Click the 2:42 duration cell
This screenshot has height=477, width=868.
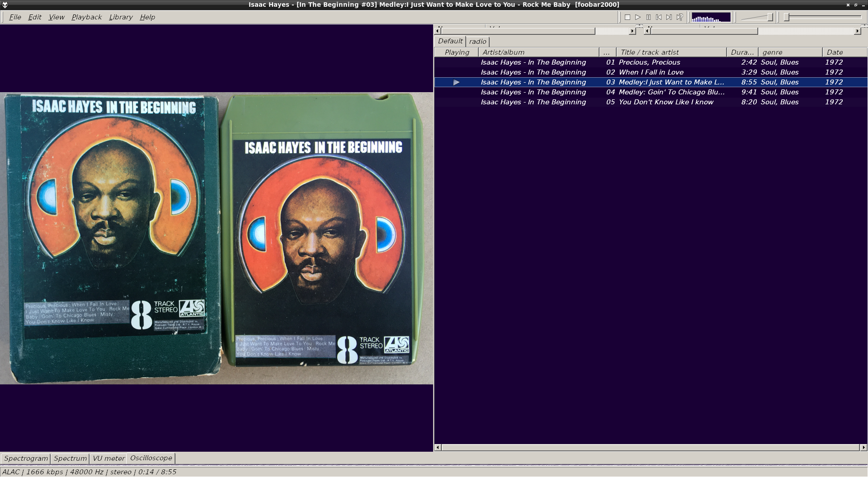tap(749, 62)
